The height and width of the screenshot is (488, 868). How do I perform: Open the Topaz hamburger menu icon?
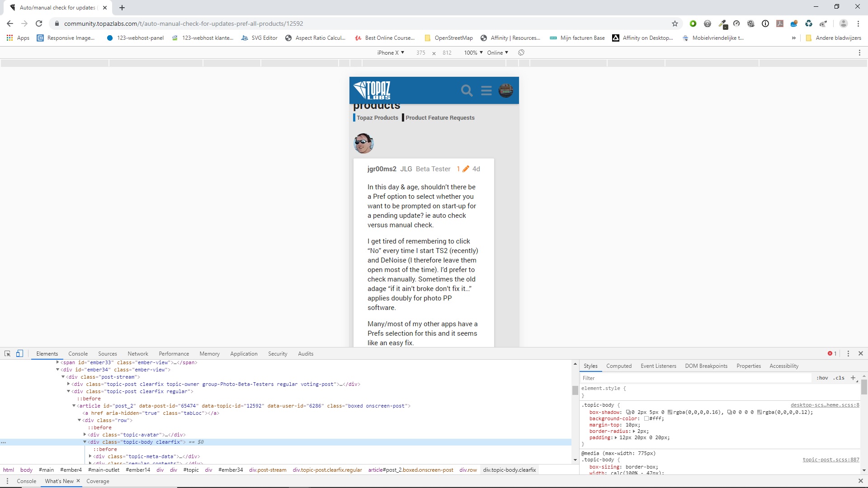point(486,91)
